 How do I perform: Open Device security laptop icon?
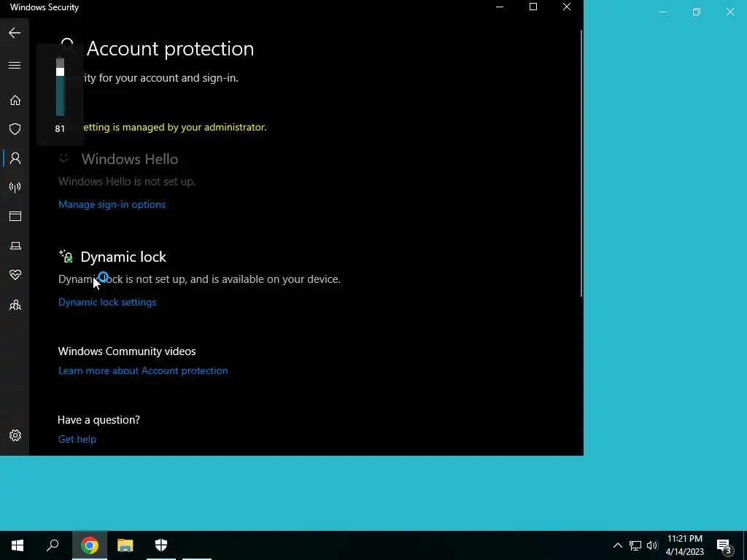click(x=15, y=246)
